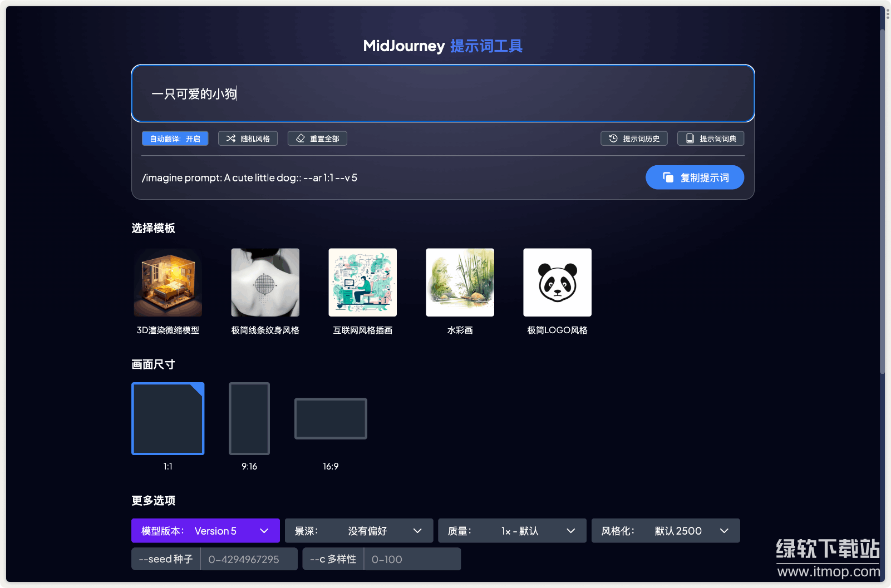Viewport: 891px width, 588px height.
Task: Open 提示词历史 via the clock icon
Action: tap(613, 139)
